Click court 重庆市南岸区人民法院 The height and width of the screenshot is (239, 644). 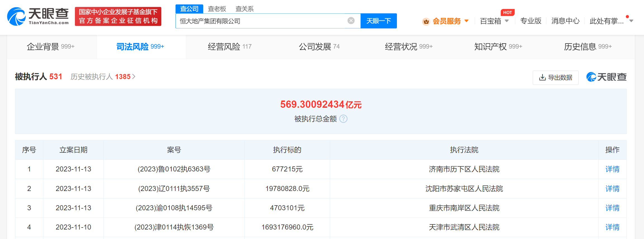point(464,208)
